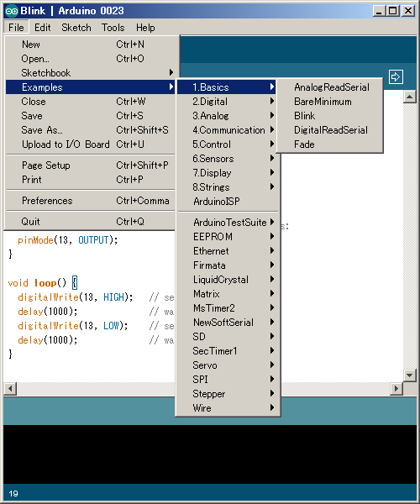Image resolution: width=420 pixels, height=504 pixels.
Task: Expand the MsTimer2 library examples
Action: click(x=228, y=308)
